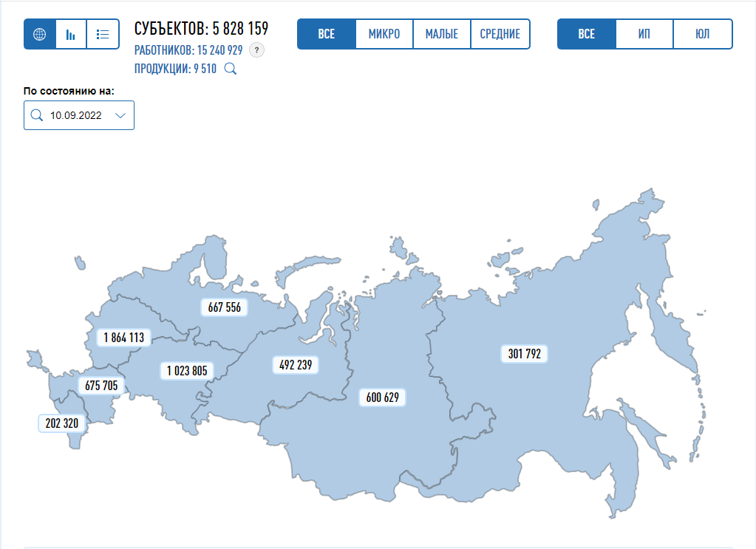
Task: Select ВСЕ in entity type filter
Action: click(x=587, y=34)
